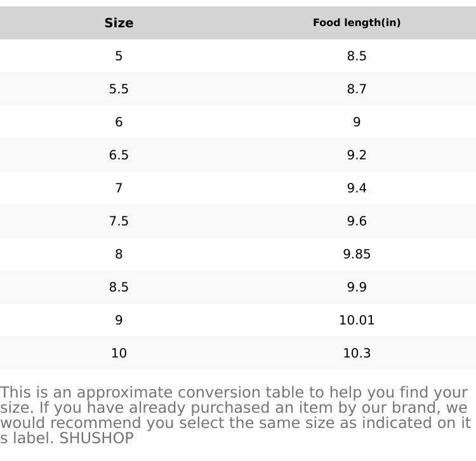Click the Food length(in) column header
This screenshot has width=476, height=461.
[x=357, y=23]
